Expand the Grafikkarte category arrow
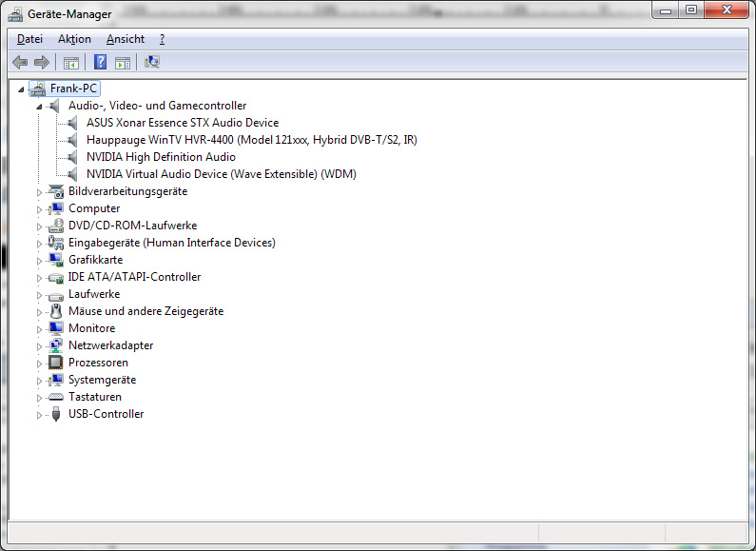The height and width of the screenshot is (551, 756). click(x=39, y=261)
